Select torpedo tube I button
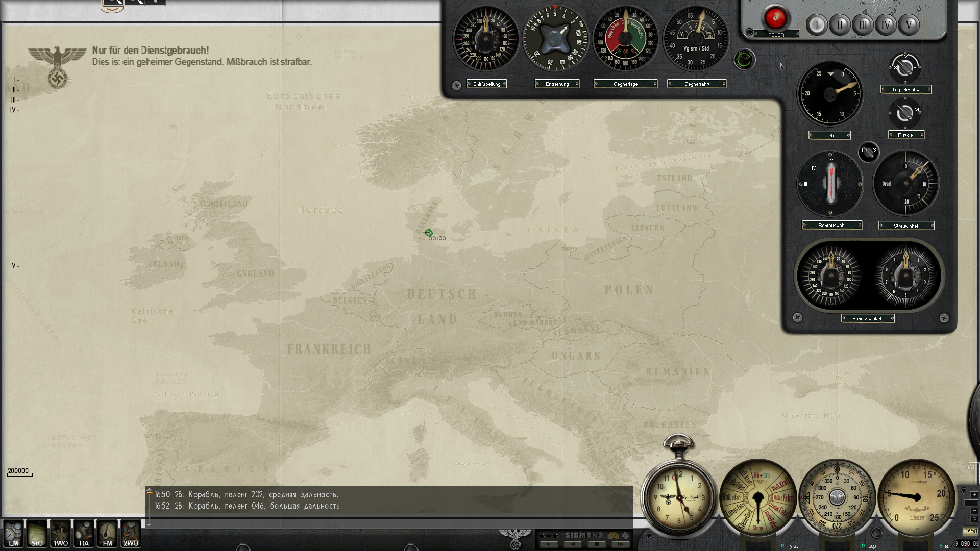Screen dimensions: 980x551 coord(817,24)
